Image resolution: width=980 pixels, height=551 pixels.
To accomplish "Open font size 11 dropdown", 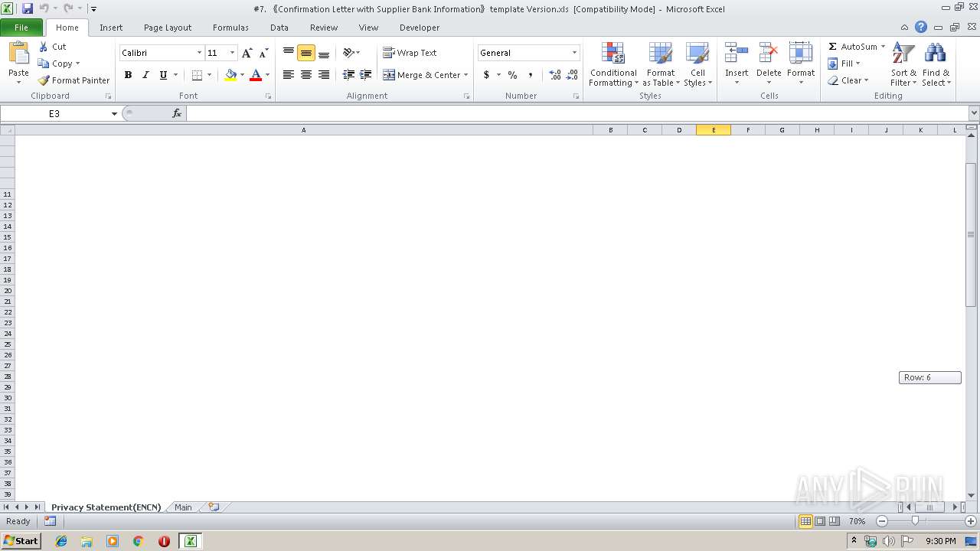I will click(233, 53).
